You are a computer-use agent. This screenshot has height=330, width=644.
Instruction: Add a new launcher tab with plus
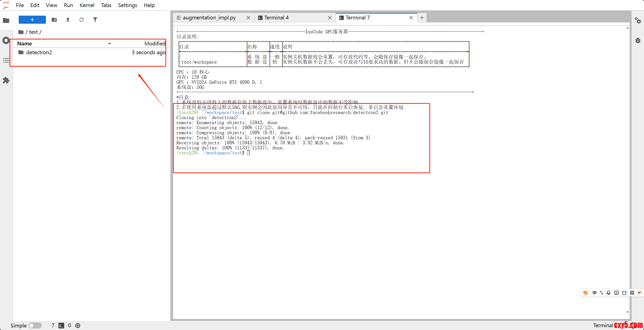pyautogui.click(x=422, y=18)
